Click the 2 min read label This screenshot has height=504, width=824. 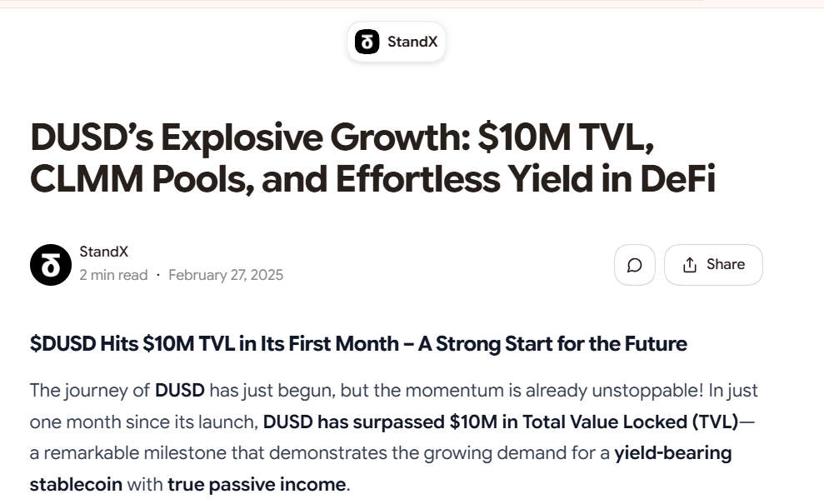tap(113, 275)
